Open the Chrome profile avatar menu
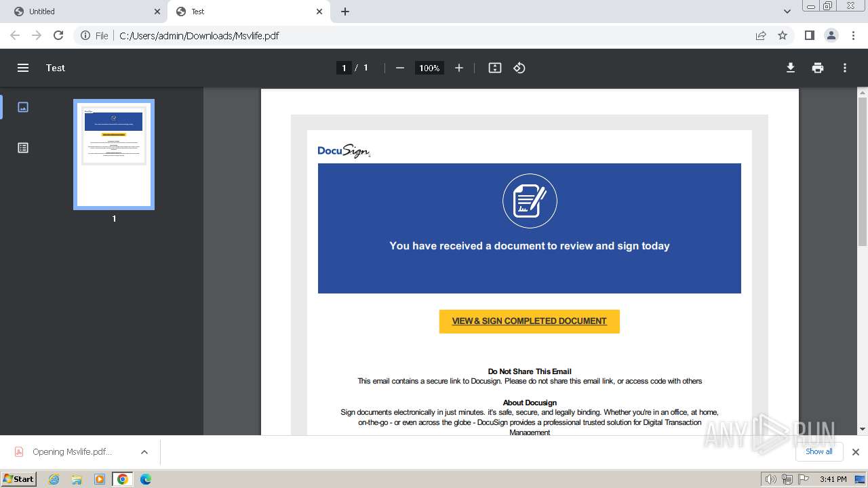 [831, 35]
